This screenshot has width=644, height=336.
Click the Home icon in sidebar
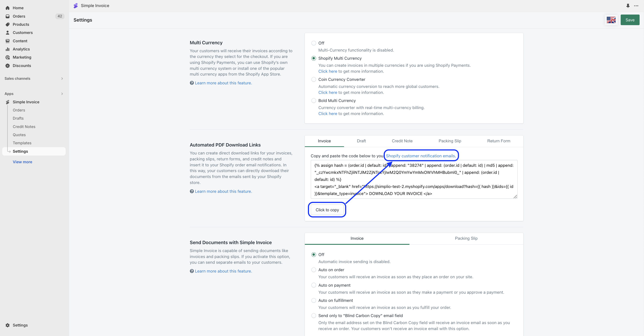[7, 8]
